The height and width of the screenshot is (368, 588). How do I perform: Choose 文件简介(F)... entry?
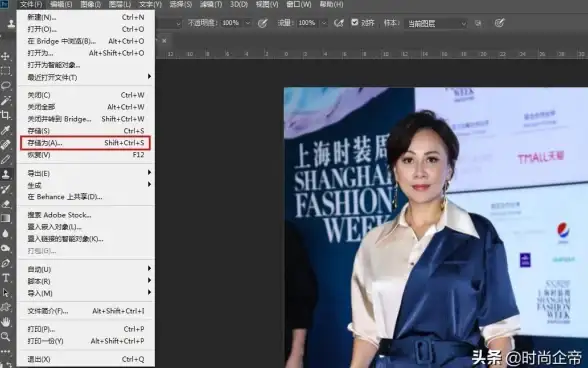coord(86,311)
